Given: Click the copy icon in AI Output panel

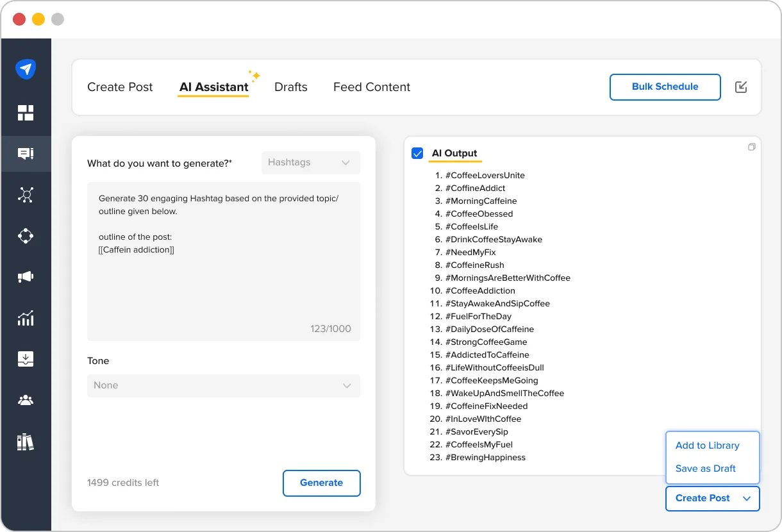Looking at the screenshot, I should (752, 147).
